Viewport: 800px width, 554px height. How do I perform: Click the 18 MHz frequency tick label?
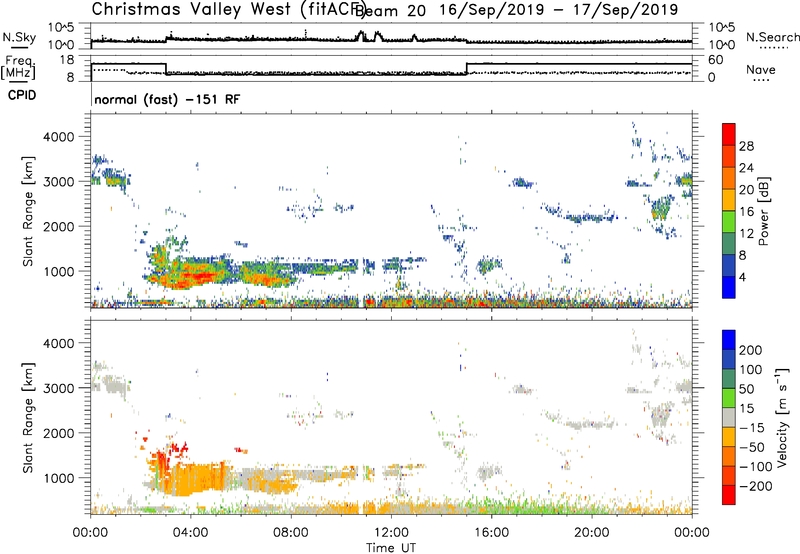tap(66, 60)
